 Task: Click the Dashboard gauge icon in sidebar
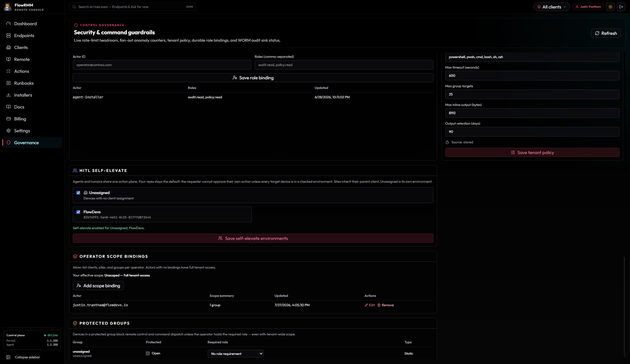[x=8, y=24]
